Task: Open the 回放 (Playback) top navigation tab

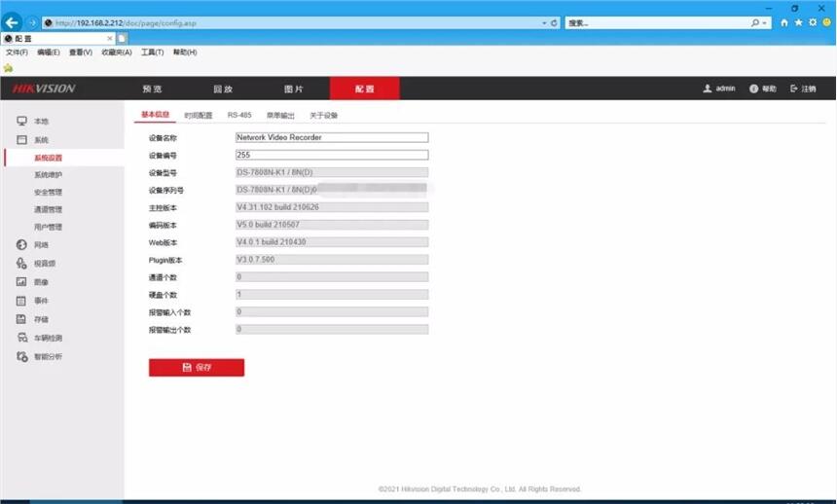Action: [223, 89]
